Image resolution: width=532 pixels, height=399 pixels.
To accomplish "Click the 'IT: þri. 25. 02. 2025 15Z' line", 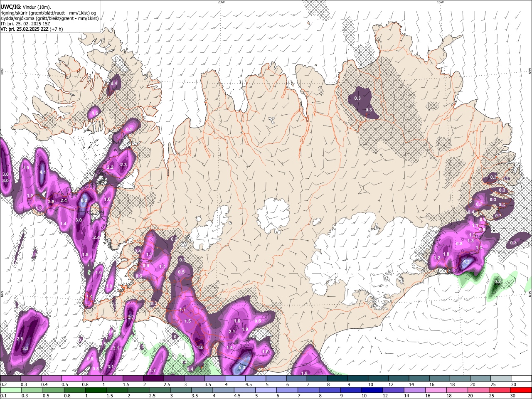I will 25,24.
